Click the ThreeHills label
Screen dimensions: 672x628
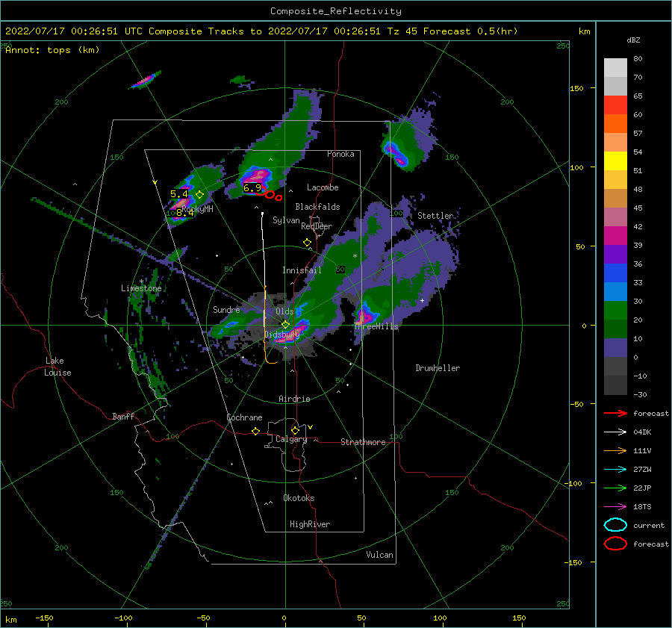[376, 326]
